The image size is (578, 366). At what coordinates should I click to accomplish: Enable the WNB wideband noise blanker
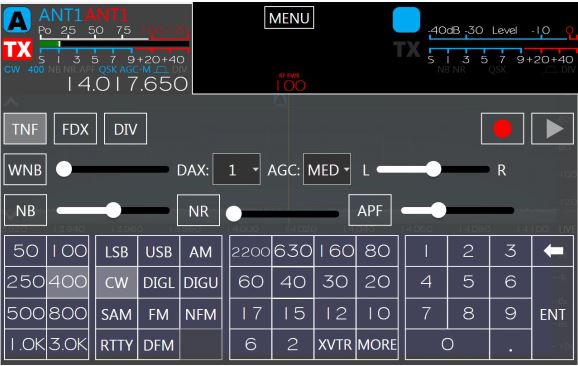25,170
